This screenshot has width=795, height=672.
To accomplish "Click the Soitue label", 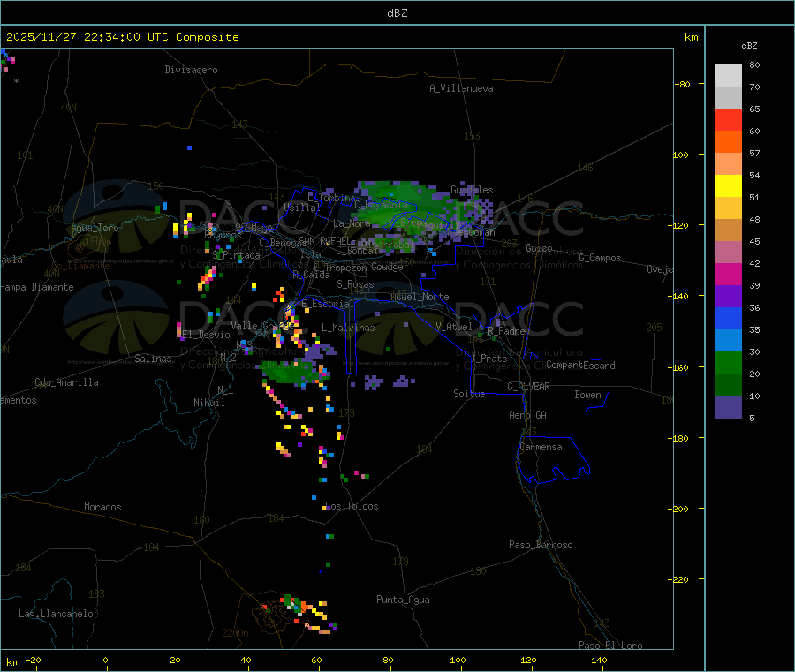I will point(469,394).
